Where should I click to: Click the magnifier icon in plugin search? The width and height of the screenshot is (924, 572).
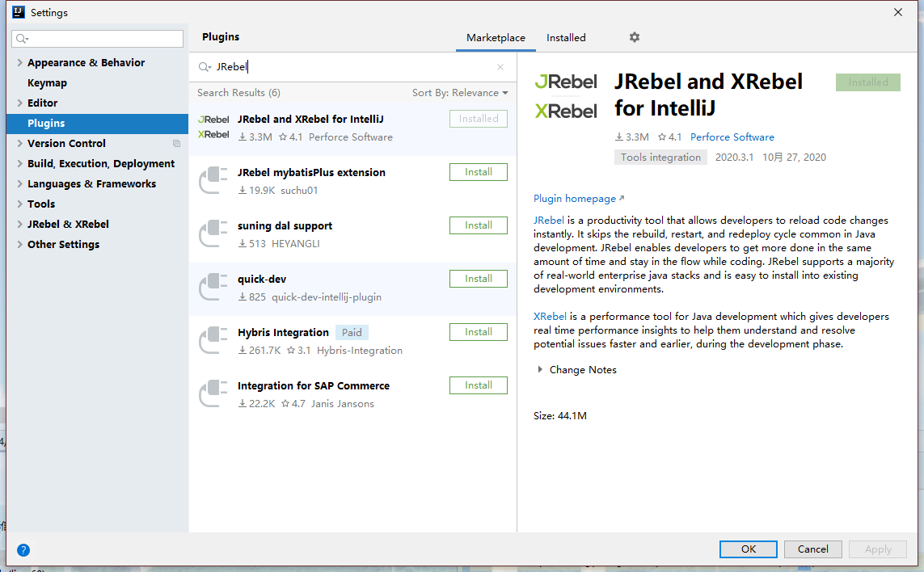click(205, 68)
